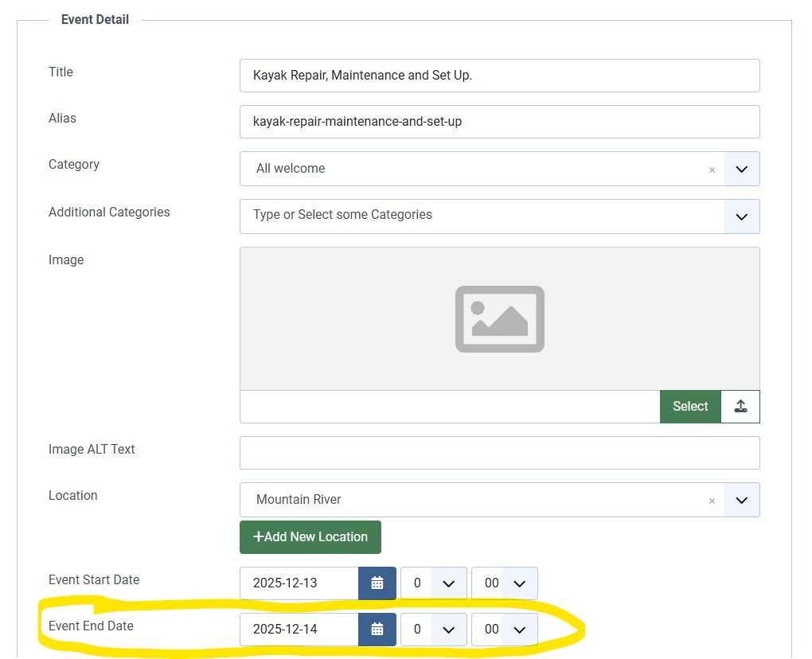This screenshot has height=659, width=812.
Task: Click the Event Start Date text field
Action: pos(299,583)
